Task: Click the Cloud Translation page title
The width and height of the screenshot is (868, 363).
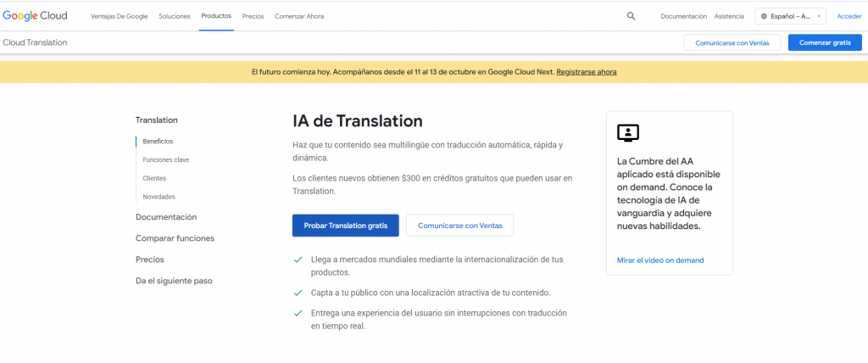Action: (35, 42)
